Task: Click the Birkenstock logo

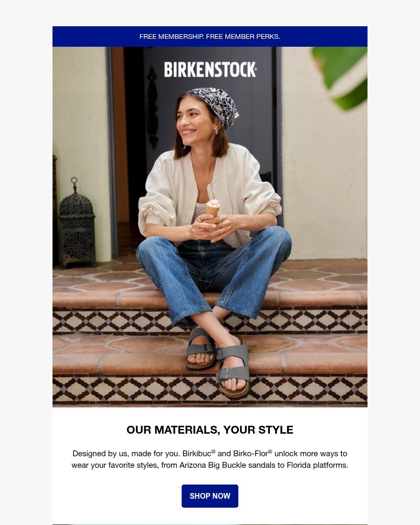Action: [211, 69]
